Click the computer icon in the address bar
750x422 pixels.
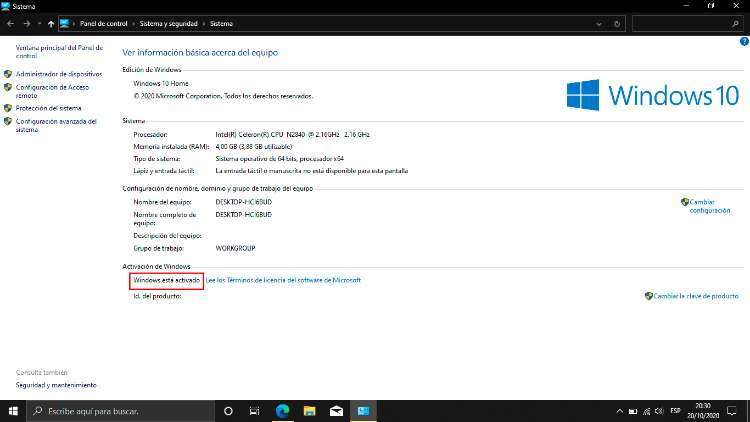[65, 23]
